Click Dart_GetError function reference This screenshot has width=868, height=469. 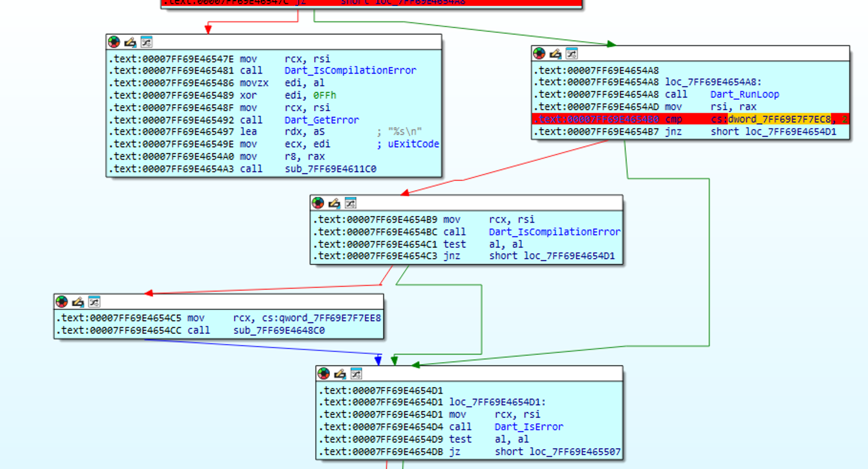click(x=322, y=120)
